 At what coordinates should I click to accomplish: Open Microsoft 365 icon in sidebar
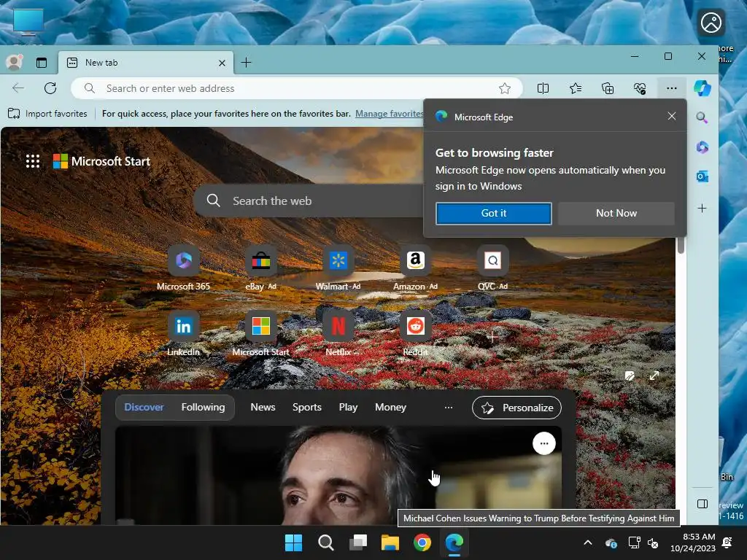pyautogui.click(x=702, y=147)
